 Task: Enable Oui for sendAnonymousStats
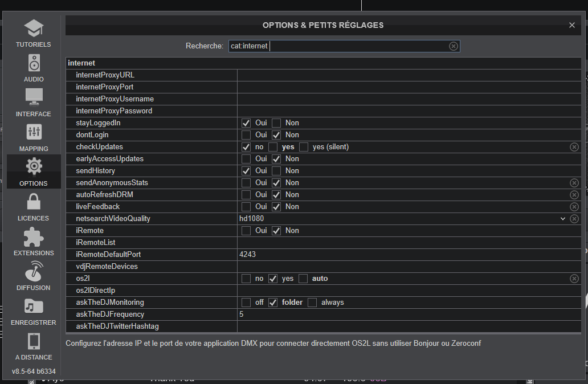click(246, 183)
